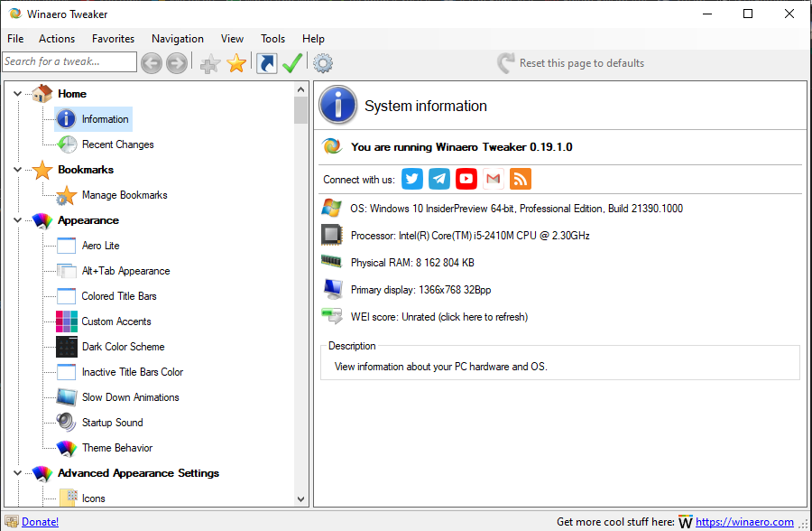This screenshot has height=531, width=812.
Task: Open the Help menu
Action: pyautogui.click(x=313, y=38)
